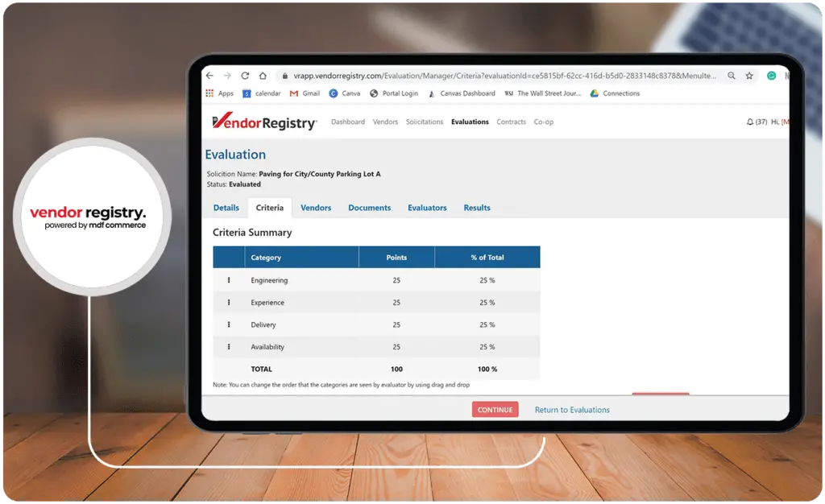Image resolution: width=825 pixels, height=504 pixels.
Task: Click the URL address bar
Action: pyautogui.click(x=504, y=76)
